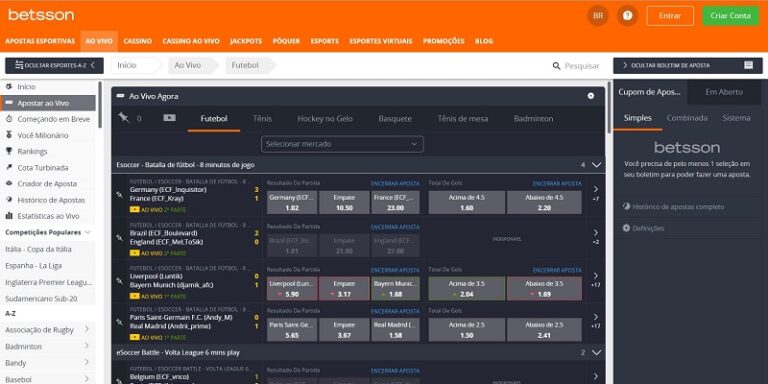Click the pinned favorites pin icon

tap(123, 118)
